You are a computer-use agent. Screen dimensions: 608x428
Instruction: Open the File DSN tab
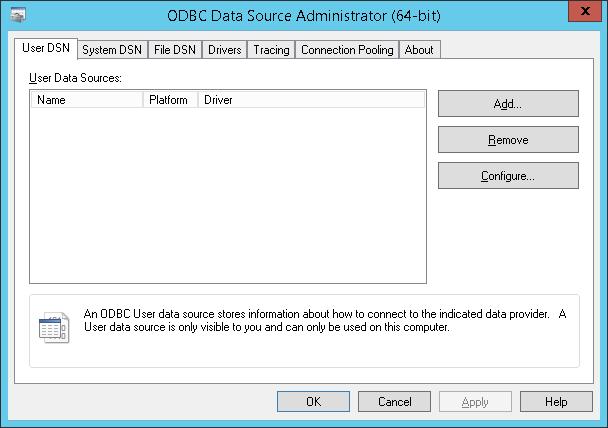(175, 50)
